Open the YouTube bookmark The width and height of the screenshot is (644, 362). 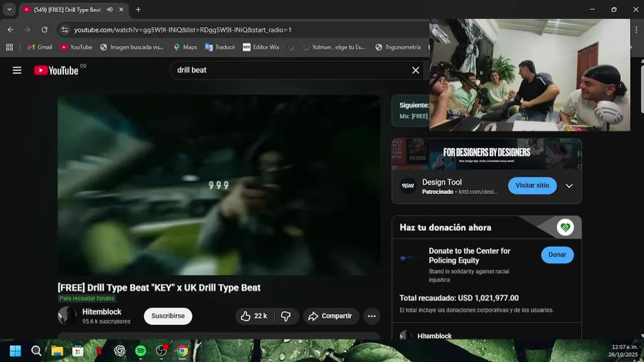76,47
